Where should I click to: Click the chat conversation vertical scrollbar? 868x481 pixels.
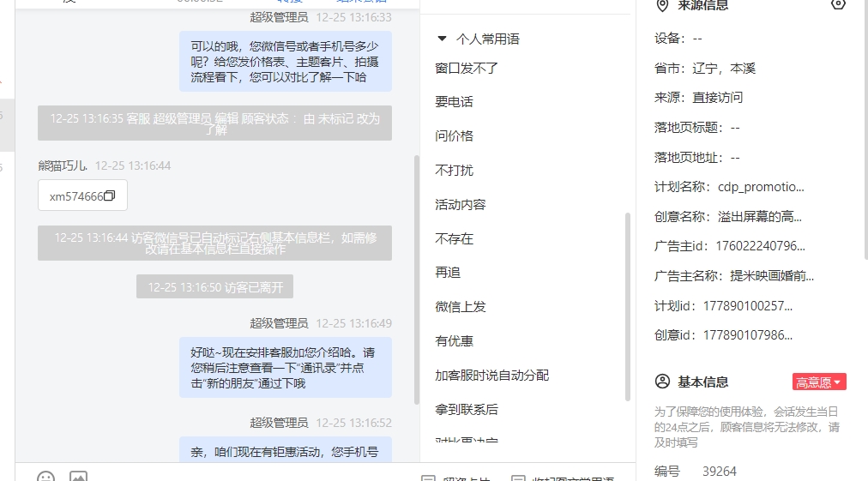[x=417, y=280]
